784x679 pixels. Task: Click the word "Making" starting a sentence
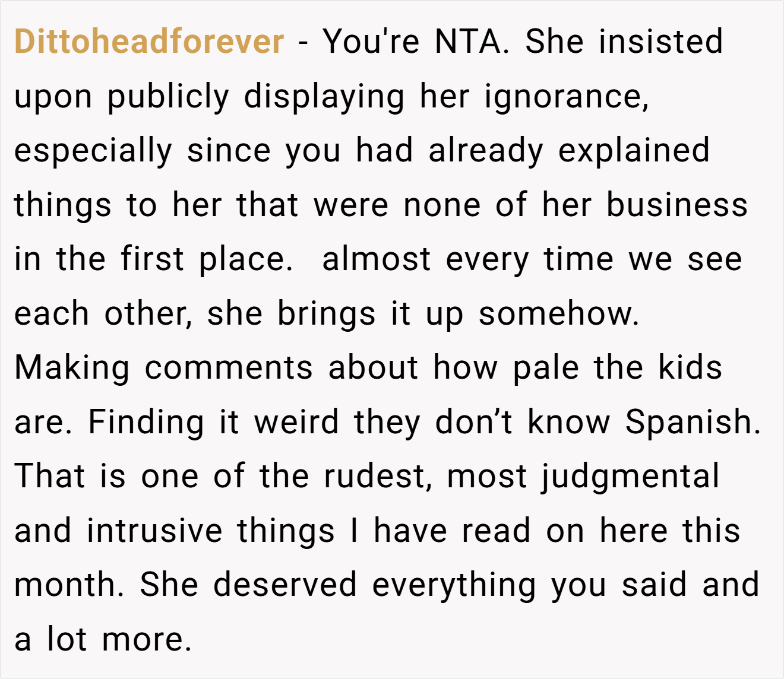[72, 368]
